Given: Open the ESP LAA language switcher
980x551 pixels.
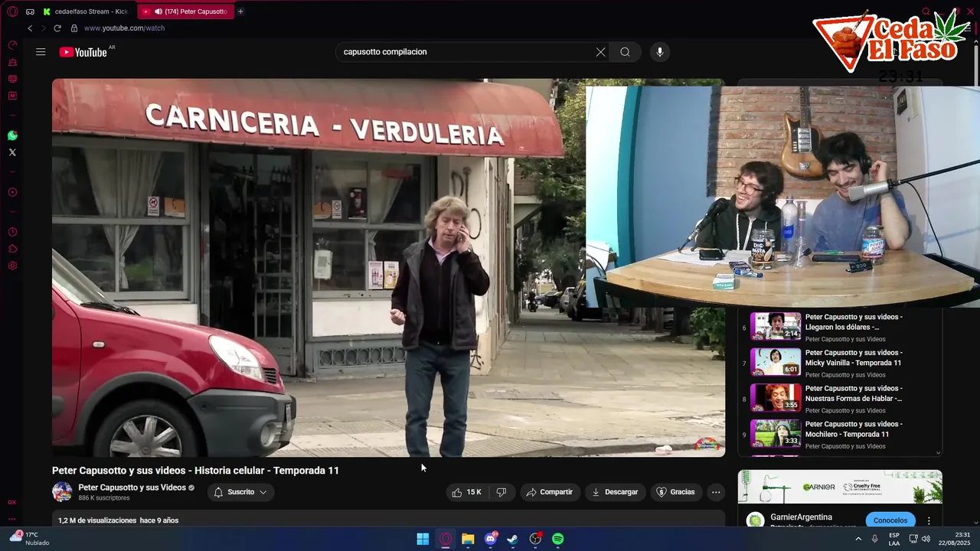Looking at the screenshot, I should pyautogui.click(x=893, y=539).
